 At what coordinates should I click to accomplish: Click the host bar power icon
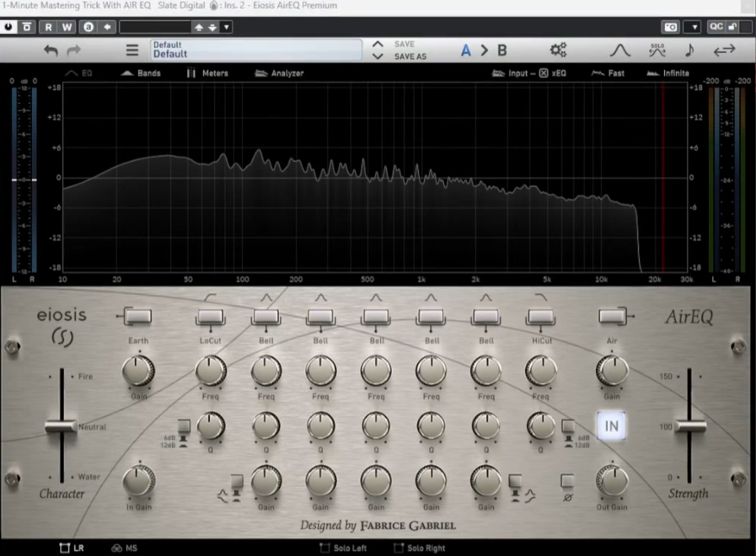[x=8, y=27]
